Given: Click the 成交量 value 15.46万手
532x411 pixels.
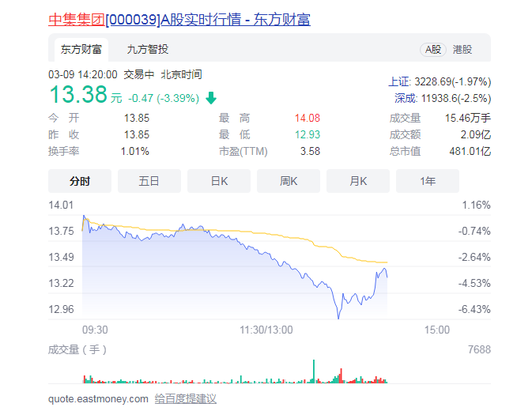Looking at the screenshot, I should point(468,118).
